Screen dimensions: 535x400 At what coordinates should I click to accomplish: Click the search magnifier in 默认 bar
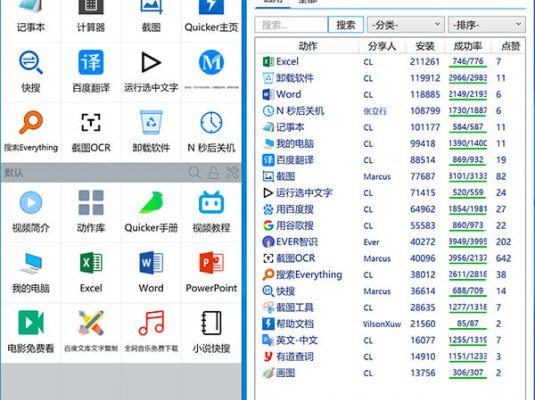click(194, 173)
